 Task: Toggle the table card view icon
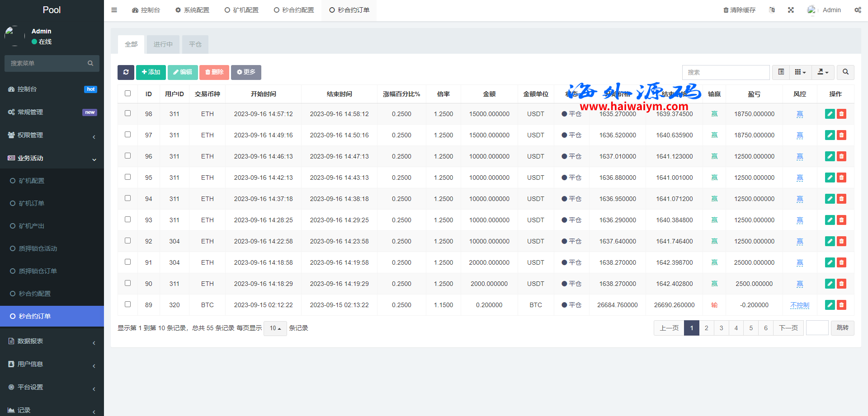pos(781,72)
